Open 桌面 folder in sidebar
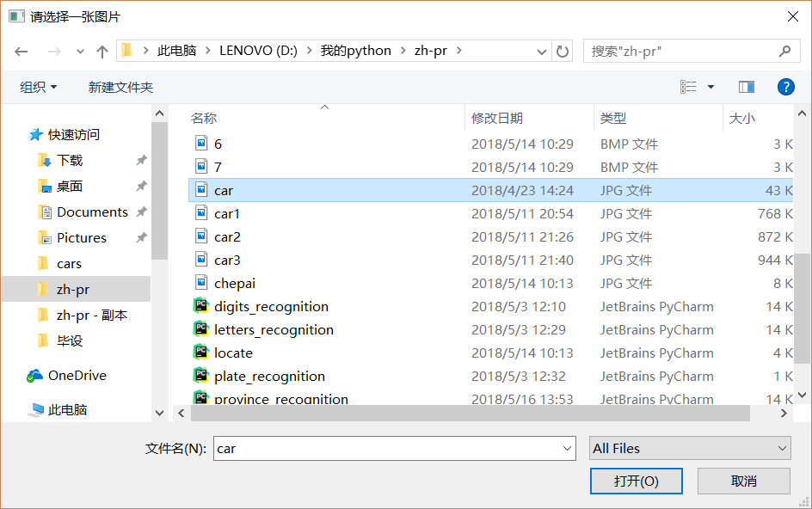Viewport: 812px width, 509px height. tap(70, 187)
